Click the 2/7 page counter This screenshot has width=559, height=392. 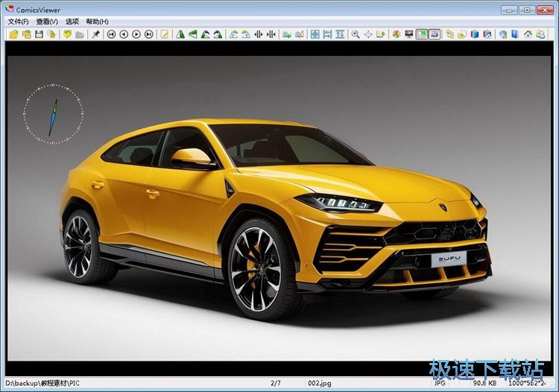pyautogui.click(x=276, y=383)
